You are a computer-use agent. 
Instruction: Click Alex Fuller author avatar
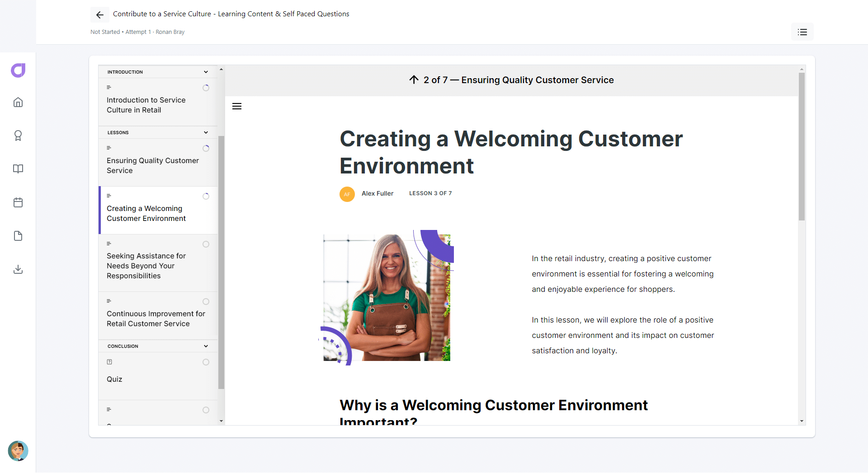point(347,194)
